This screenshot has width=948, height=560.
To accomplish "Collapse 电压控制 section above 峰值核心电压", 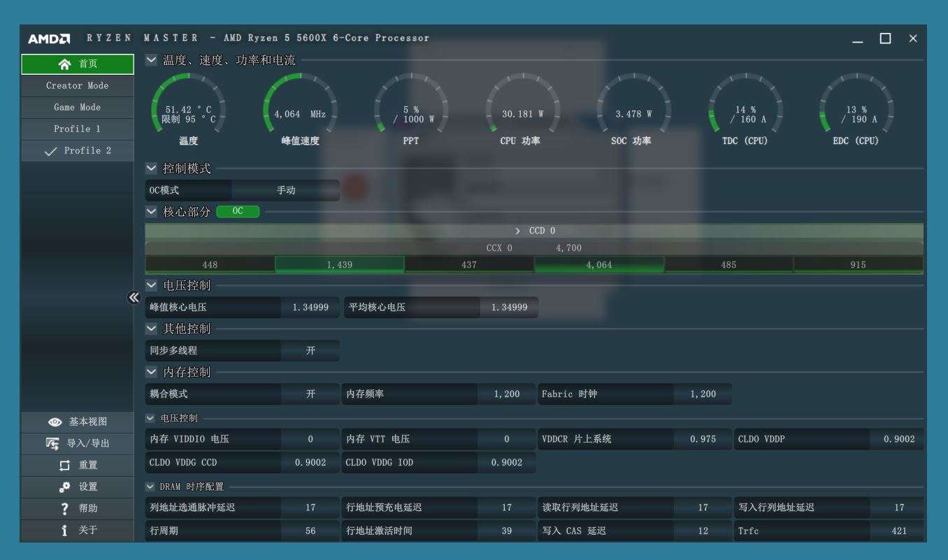I will (x=152, y=285).
